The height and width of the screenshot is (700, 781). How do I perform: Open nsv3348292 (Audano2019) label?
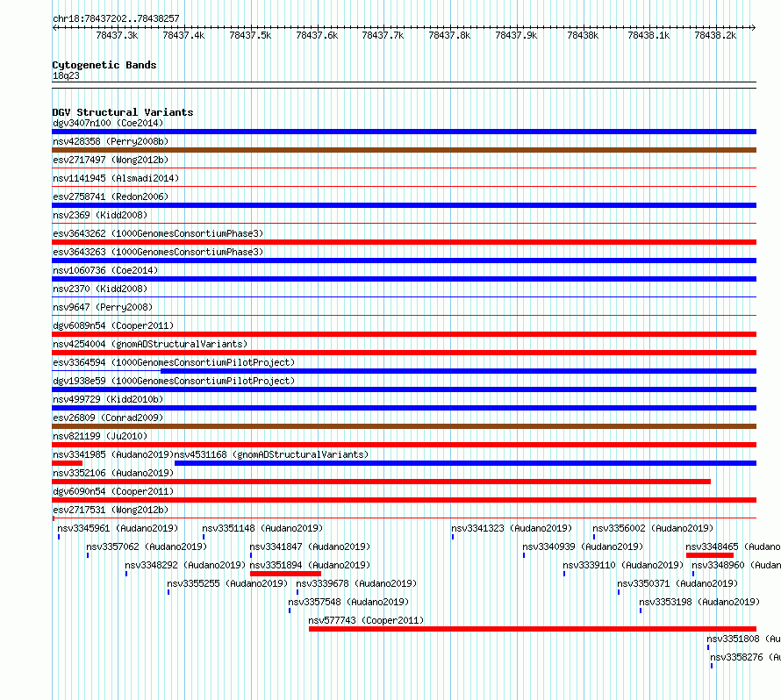(185, 565)
